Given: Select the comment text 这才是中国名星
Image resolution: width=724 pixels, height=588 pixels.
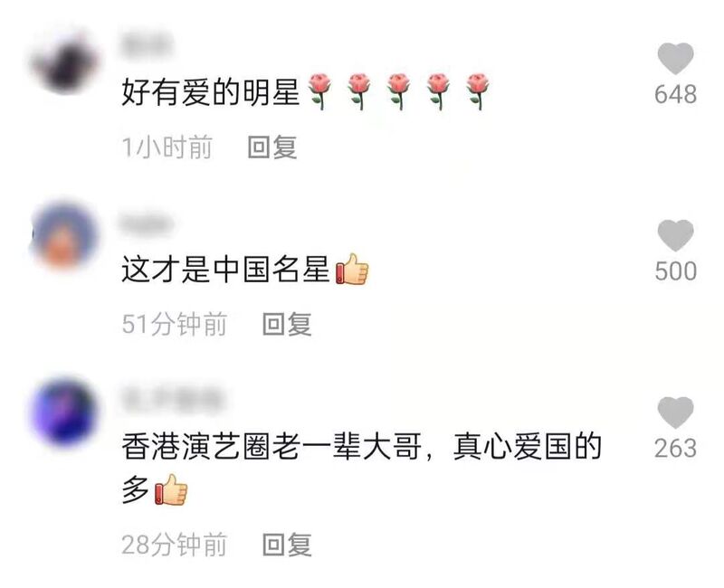Looking at the screenshot, I should coord(225,269).
